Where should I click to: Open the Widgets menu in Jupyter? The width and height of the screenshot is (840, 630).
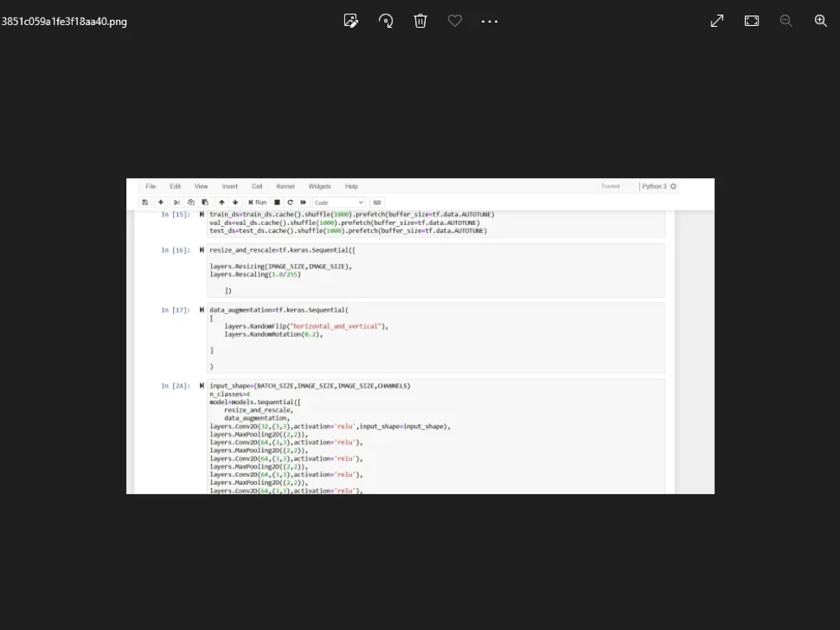320,186
